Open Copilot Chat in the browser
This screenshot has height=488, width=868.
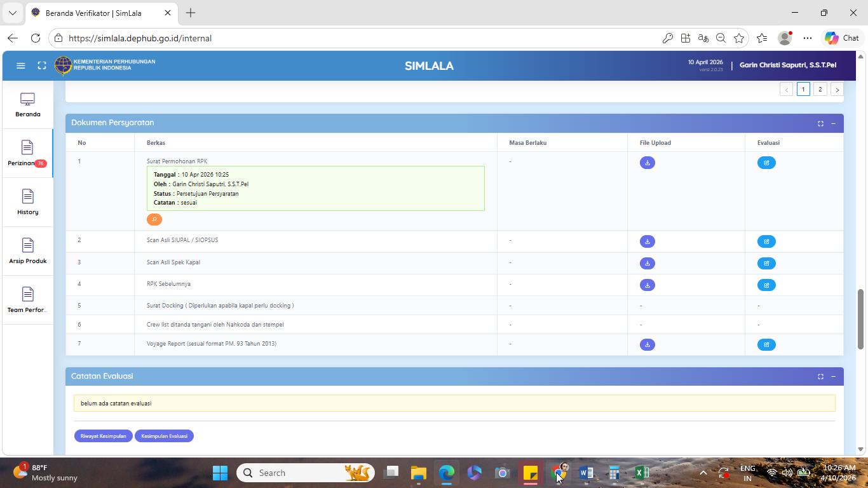842,38
